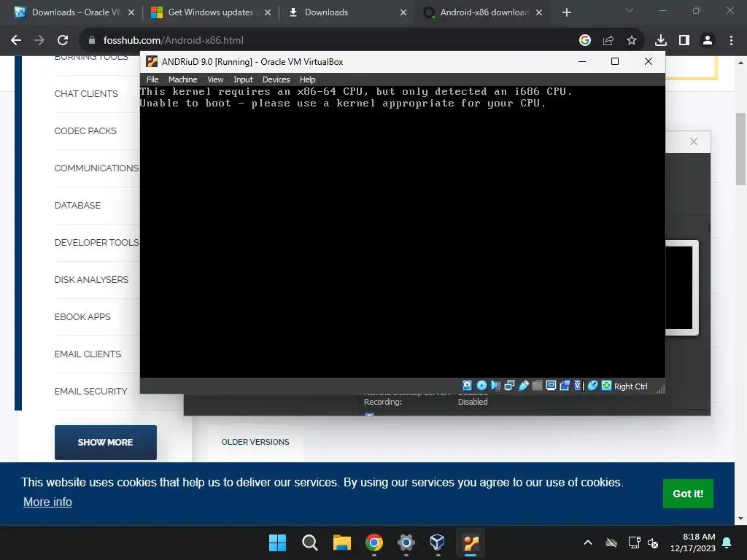Go forward in browser history
Screen dimensions: 747x560
tap(39, 41)
